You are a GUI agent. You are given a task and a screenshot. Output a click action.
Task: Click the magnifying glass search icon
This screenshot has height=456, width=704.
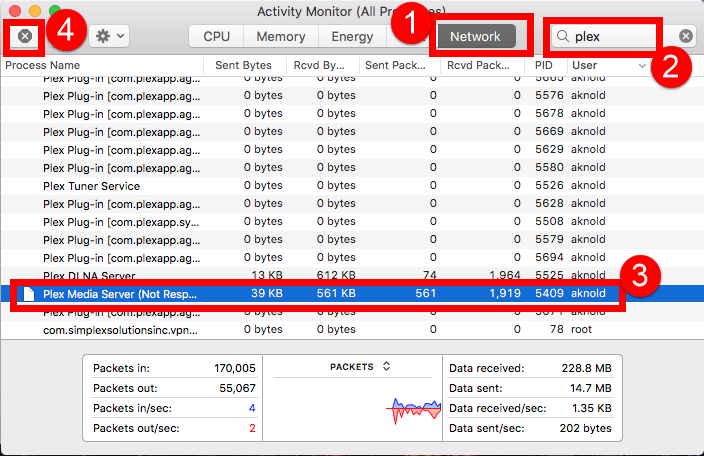coord(564,36)
